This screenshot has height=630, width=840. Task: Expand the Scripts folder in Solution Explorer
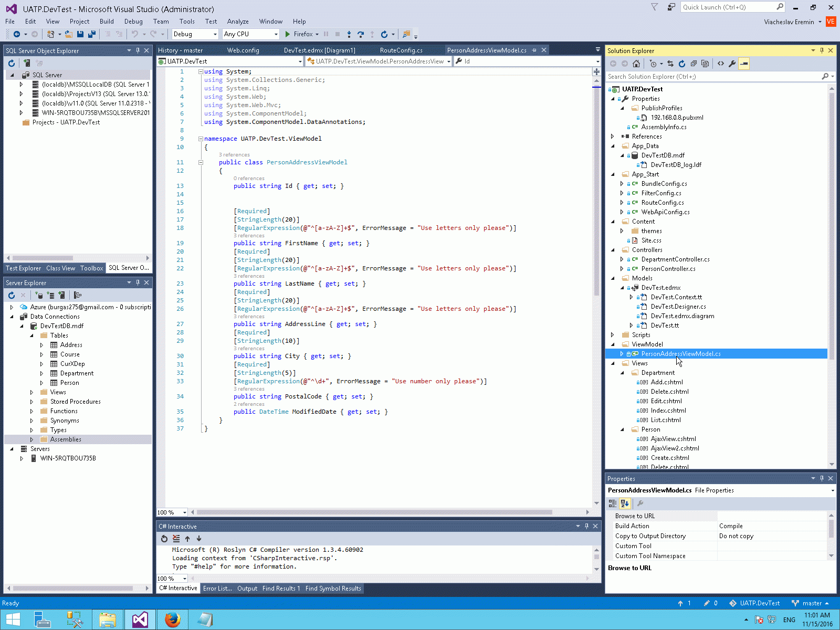tap(613, 335)
